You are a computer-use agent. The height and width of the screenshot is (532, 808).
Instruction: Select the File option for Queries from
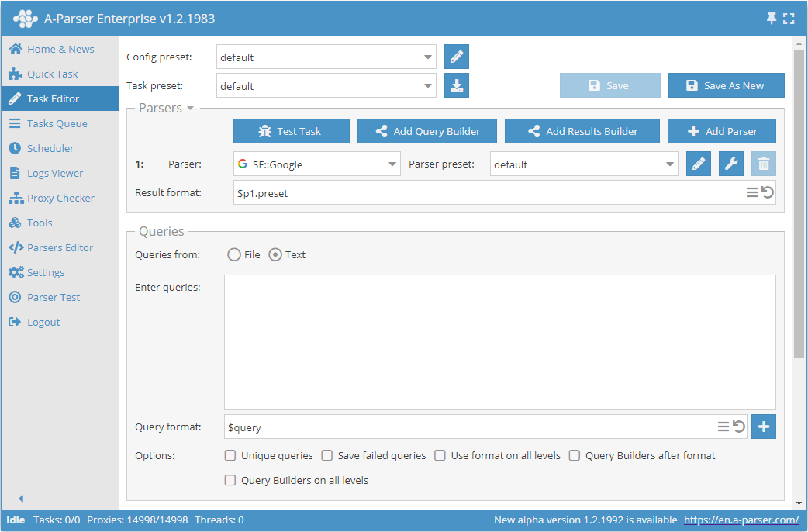click(x=232, y=254)
